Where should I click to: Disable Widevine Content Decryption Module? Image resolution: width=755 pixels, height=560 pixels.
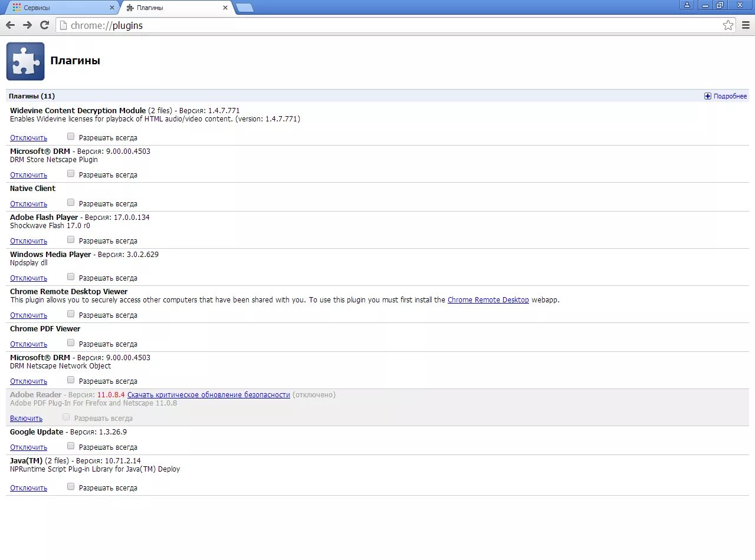coord(28,138)
